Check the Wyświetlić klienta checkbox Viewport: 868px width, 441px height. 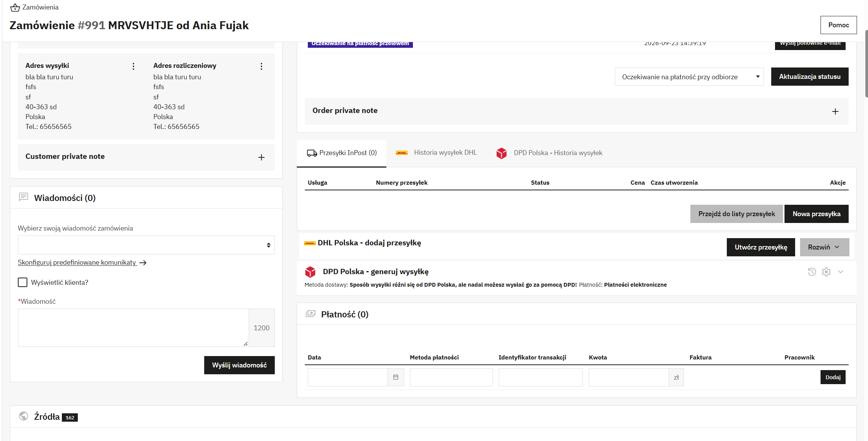[x=23, y=282]
